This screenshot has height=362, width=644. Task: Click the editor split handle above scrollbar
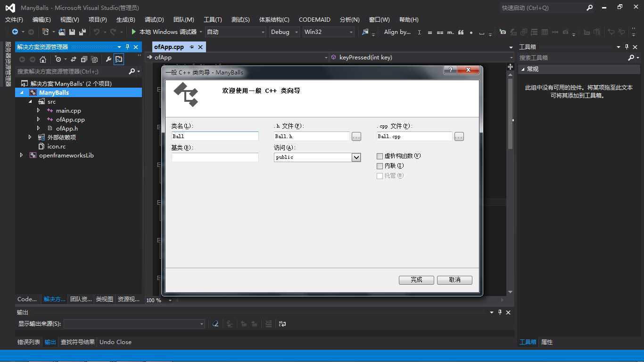[x=510, y=67]
